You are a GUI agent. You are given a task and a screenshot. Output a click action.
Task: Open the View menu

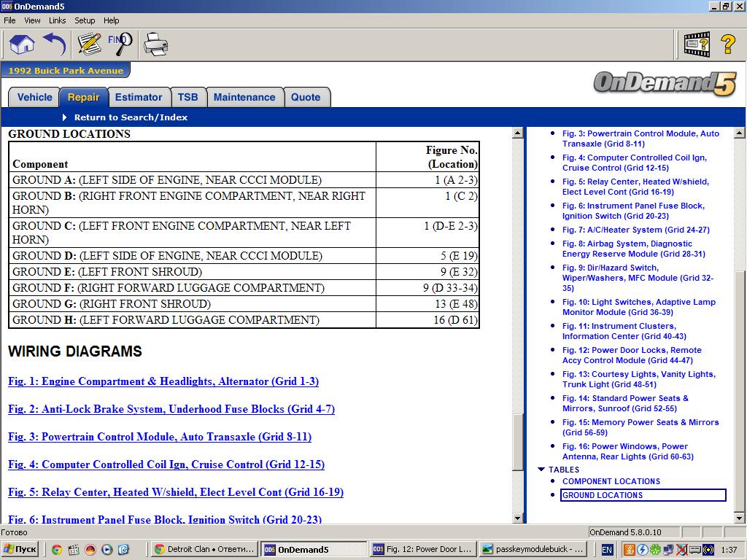coord(32,20)
